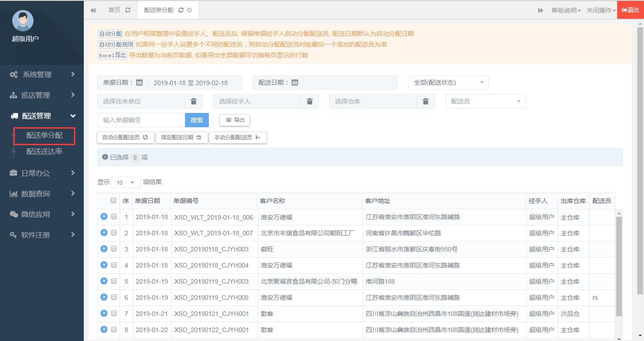Open 配送送达率 in sidebar
Image resolution: width=644 pixels, height=341 pixels.
point(44,151)
